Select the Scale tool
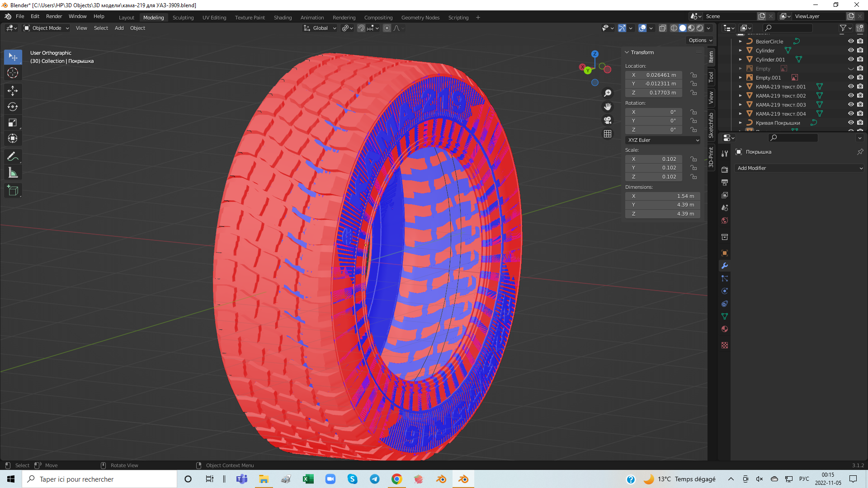This screenshot has width=868, height=488. [x=13, y=122]
